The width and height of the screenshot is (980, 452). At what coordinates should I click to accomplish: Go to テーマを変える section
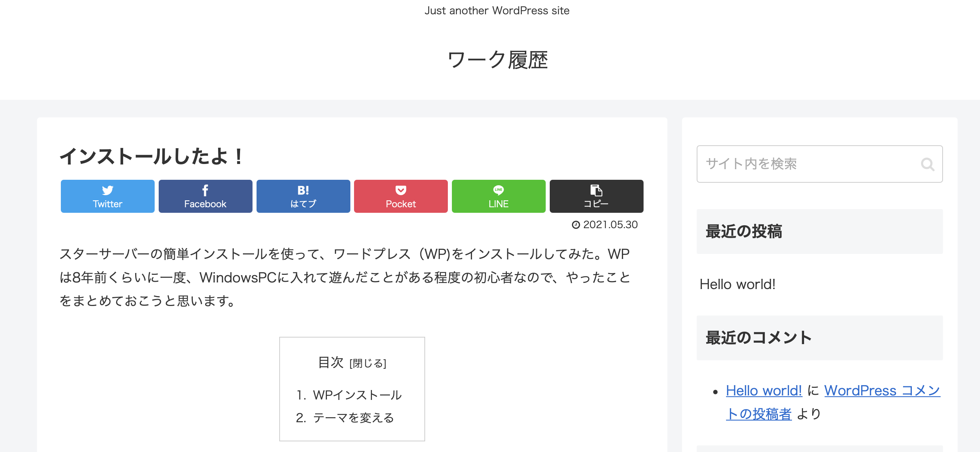(x=353, y=418)
